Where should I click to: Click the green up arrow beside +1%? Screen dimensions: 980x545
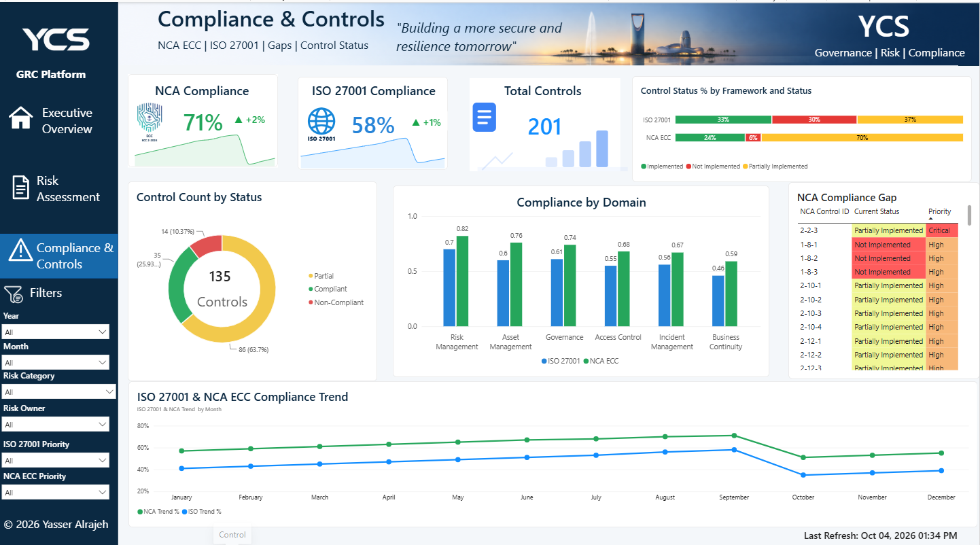[415, 123]
